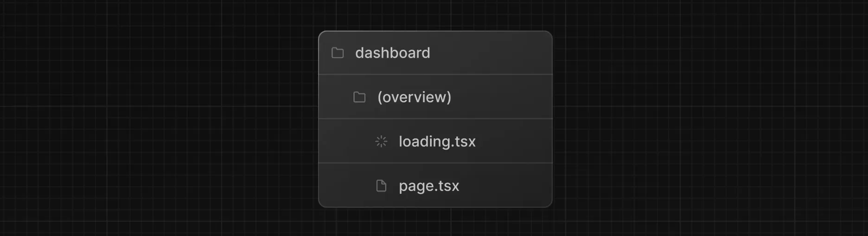This screenshot has height=236, width=868.
Task: Click the page.tsx document icon
Action: coord(381,186)
